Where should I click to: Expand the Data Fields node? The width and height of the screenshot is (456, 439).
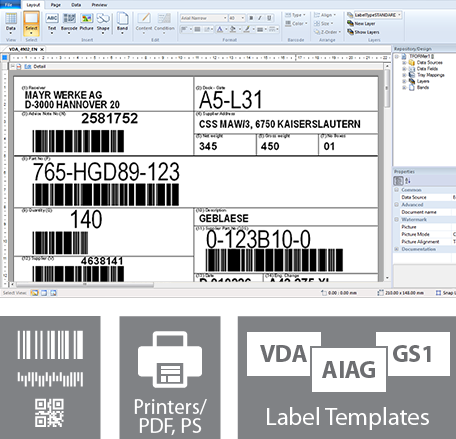[x=404, y=69]
